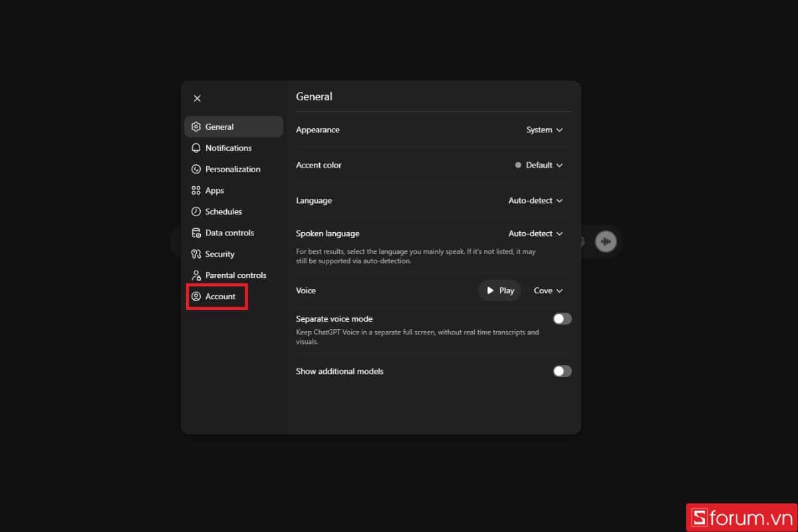Close the settings dialog
The height and width of the screenshot is (532, 798).
click(198, 98)
